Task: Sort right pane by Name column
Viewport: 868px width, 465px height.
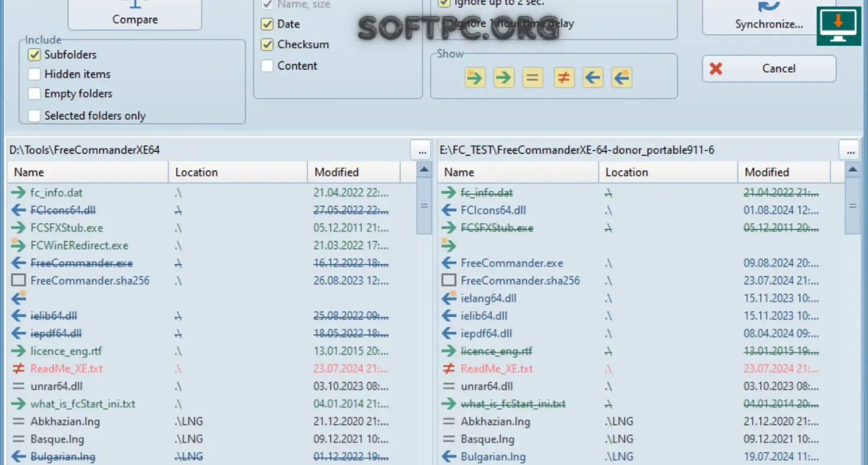Action: coord(518,172)
